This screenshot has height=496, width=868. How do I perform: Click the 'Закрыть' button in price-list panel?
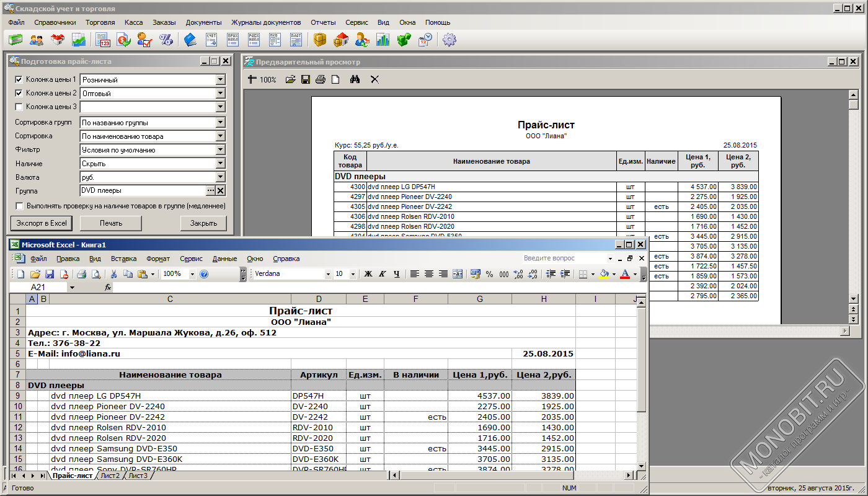pos(203,223)
